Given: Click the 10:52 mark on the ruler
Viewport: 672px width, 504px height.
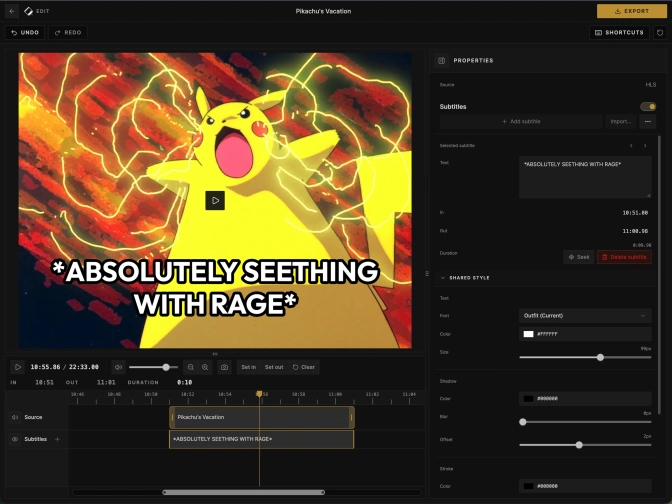Looking at the screenshot, I should click(188, 394).
